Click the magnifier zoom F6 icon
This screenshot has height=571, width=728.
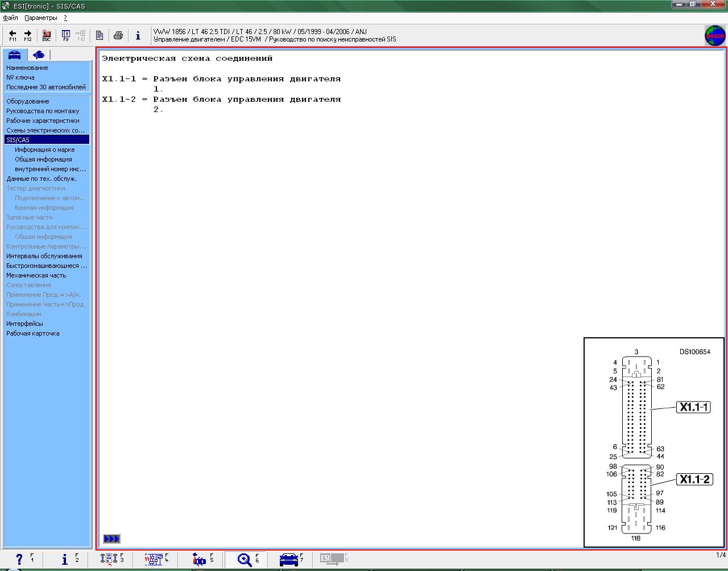(x=245, y=560)
